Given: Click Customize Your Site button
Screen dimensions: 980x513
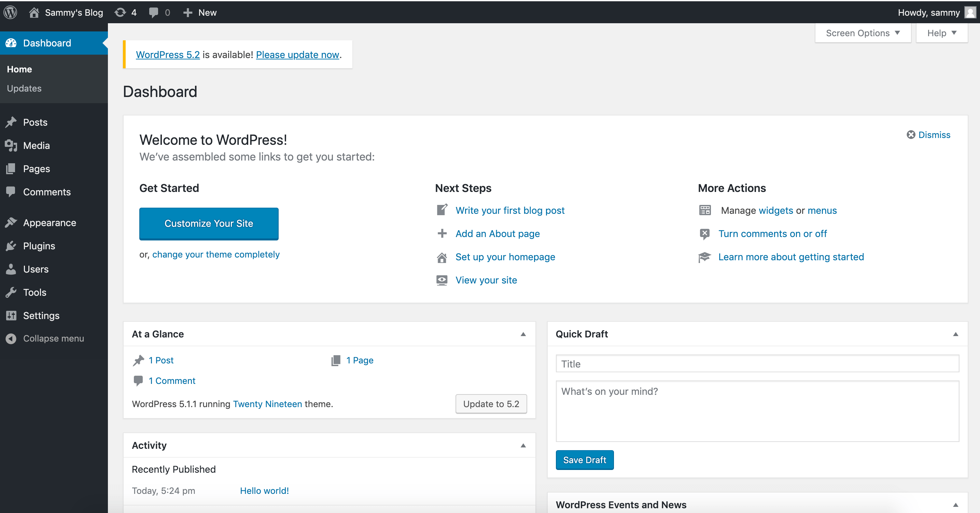Looking at the screenshot, I should pos(209,223).
